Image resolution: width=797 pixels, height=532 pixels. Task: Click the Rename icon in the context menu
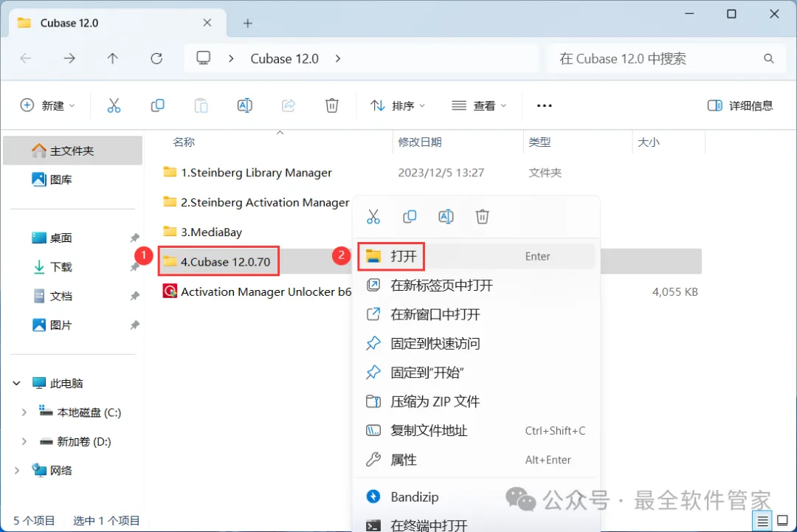(x=446, y=217)
